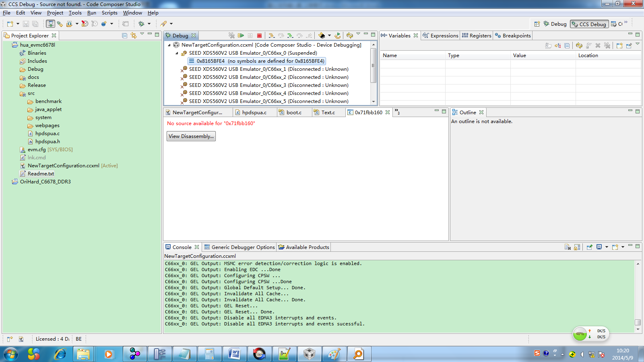Open the Debug launch dropdown arrow
This screenshot has height=362, width=644.
(x=149, y=24)
